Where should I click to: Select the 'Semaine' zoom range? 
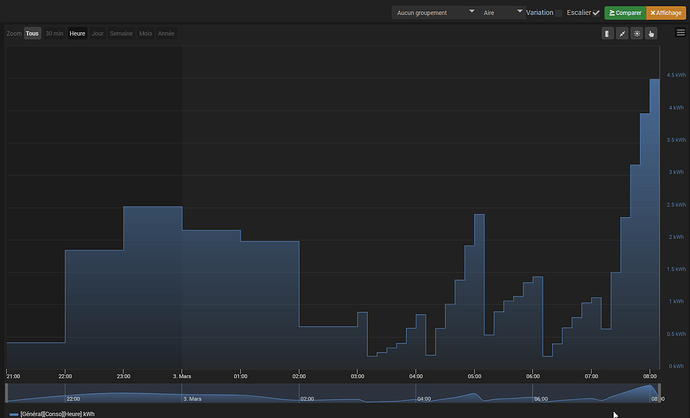(121, 33)
